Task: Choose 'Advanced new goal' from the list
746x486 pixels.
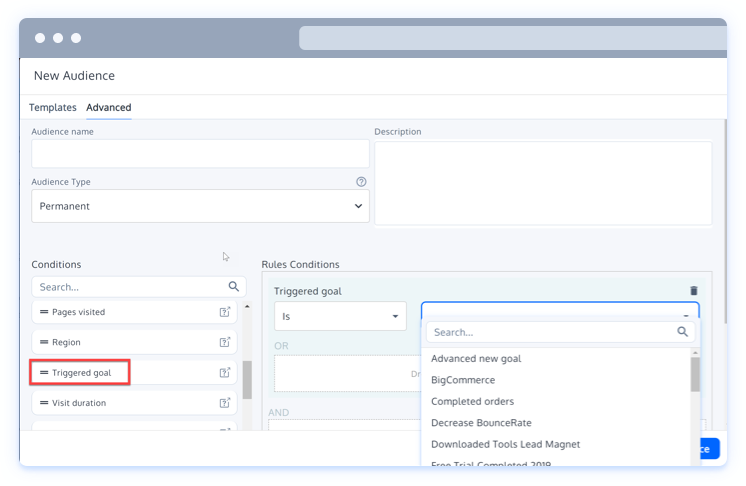Action: tap(476, 358)
